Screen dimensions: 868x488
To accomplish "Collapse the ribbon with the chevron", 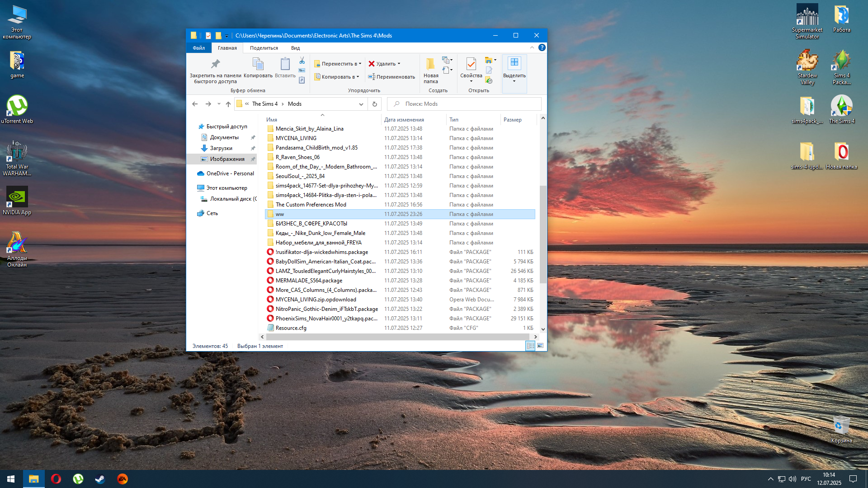I will tap(532, 47).
